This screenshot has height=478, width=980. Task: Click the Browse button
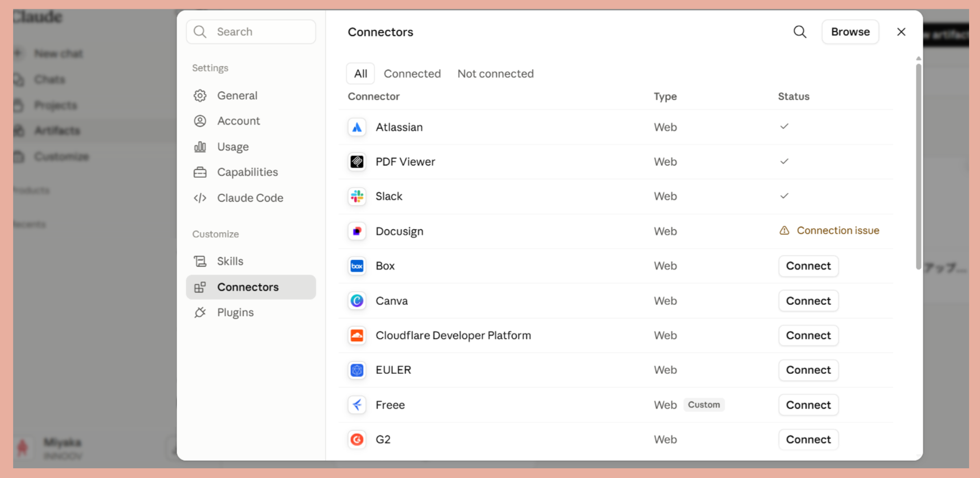(850, 32)
